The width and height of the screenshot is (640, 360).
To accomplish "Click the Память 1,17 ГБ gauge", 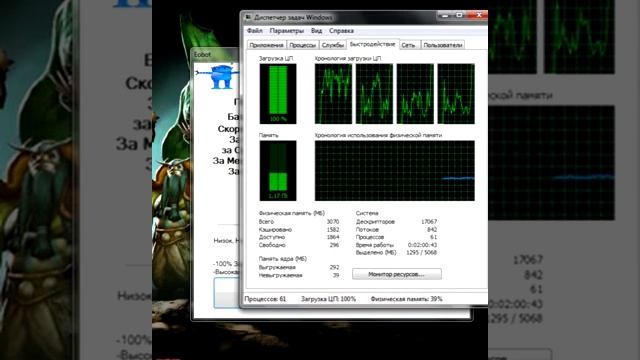I will (x=278, y=171).
